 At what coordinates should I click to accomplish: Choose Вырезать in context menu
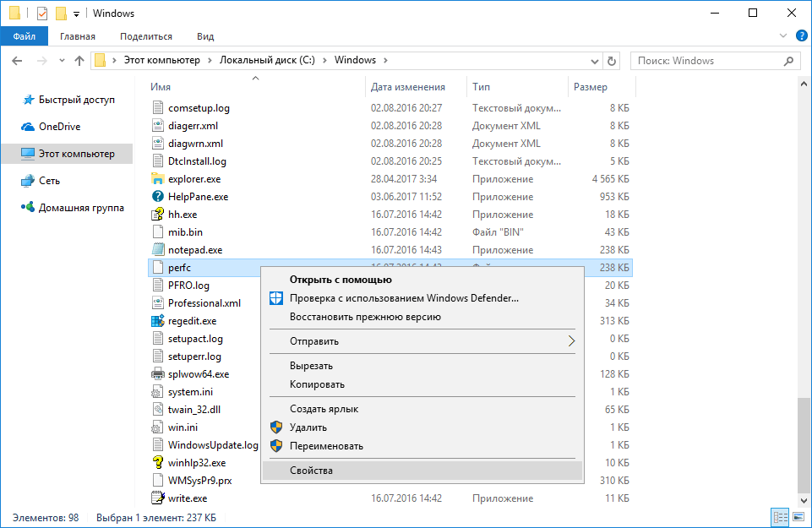(x=422, y=366)
